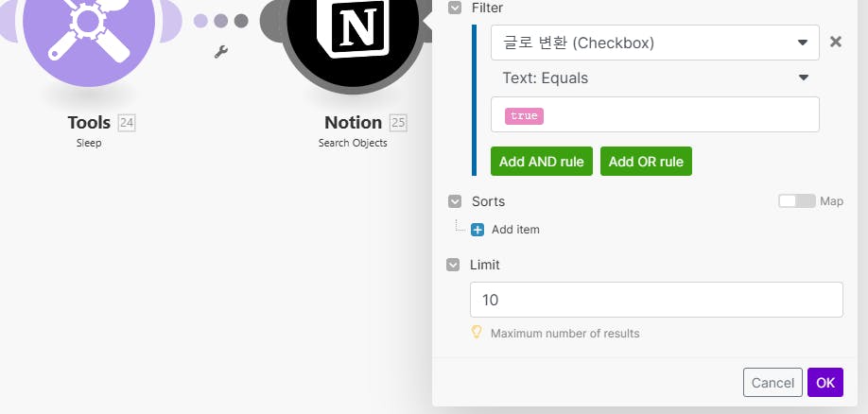This screenshot has height=414, width=868.
Task: Open the Text: Equals operator dropdown
Action: coord(654,78)
